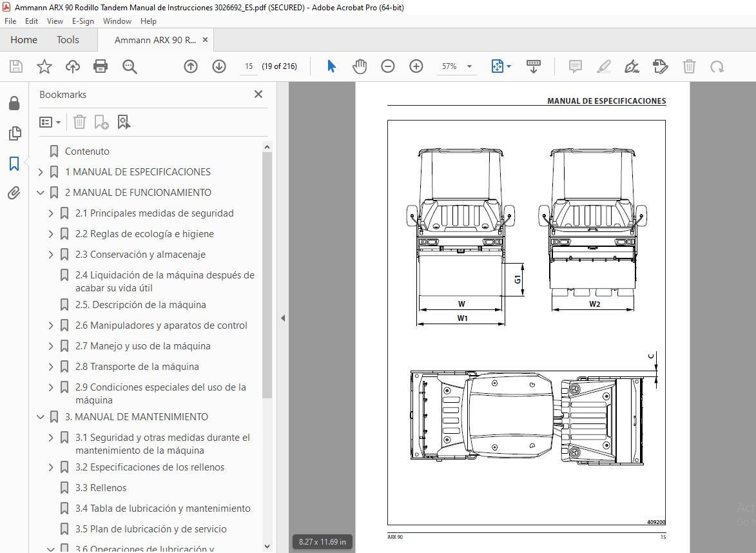Image resolution: width=756 pixels, height=553 pixels.
Task: Go to next page arrow
Action: click(219, 66)
